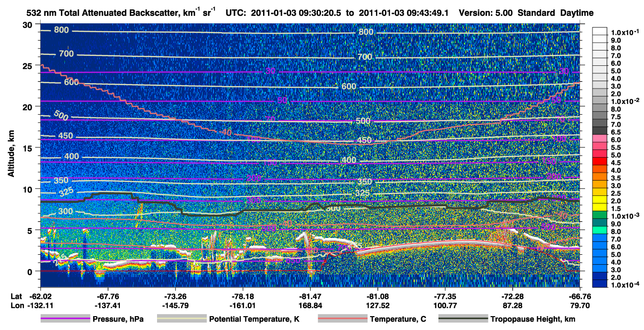Click longitude value 87.28

pyautogui.click(x=512, y=306)
